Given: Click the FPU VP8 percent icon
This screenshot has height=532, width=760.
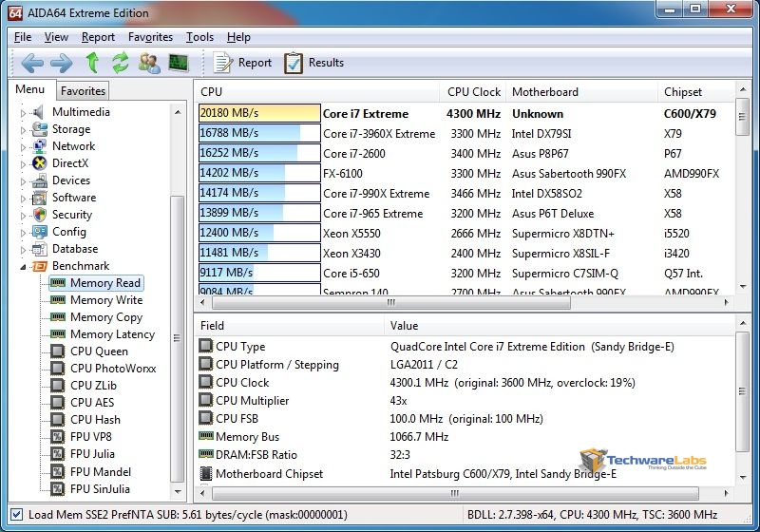Looking at the screenshot, I should pos(58,437).
